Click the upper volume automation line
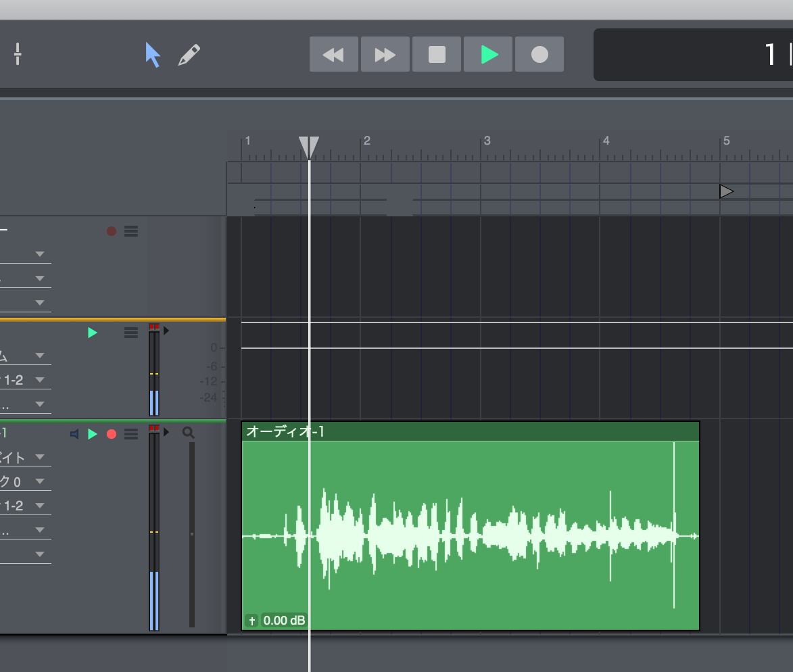 [x=517, y=322]
